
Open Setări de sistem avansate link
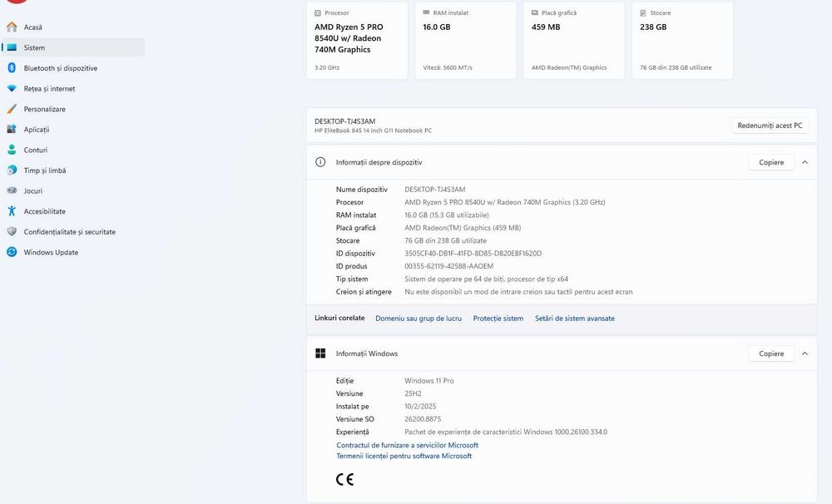575,319
